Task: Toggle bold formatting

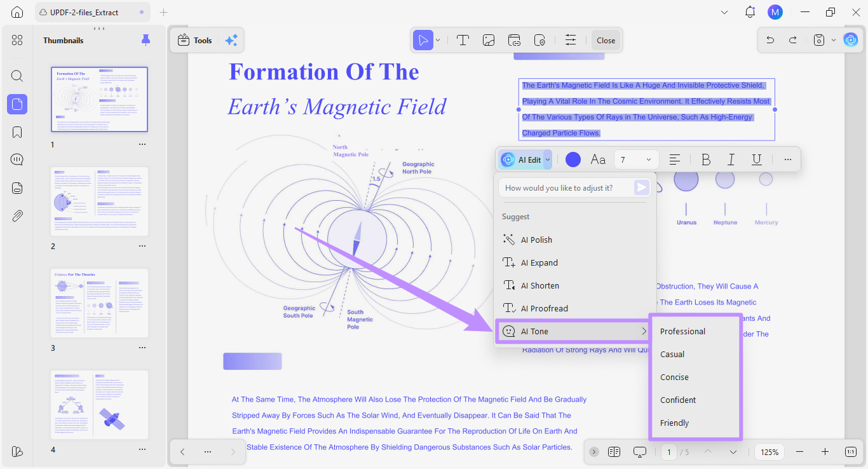Action: coord(706,160)
